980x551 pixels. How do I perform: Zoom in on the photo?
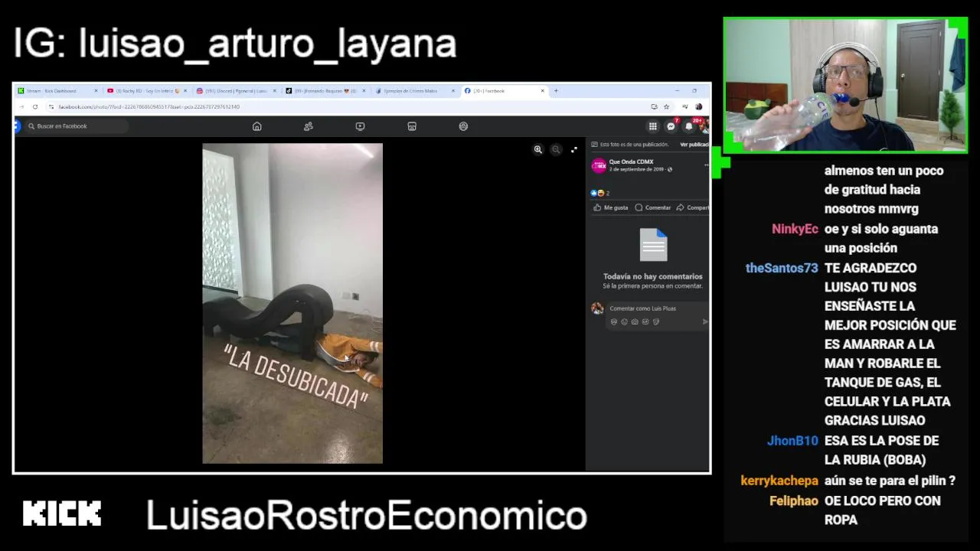[x=538, y=150]
